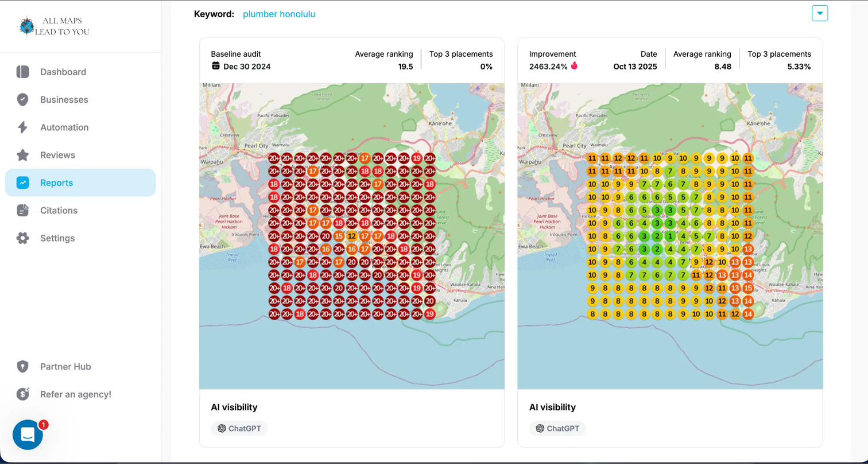Screen dimensions: 868x466
Task: Expand the keyword dropdown arrow button
Action: [819, 13]
